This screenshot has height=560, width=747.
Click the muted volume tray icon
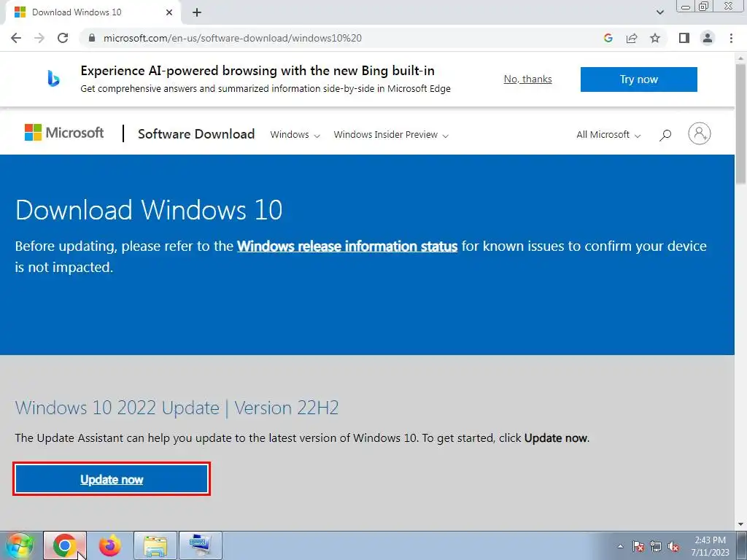click(673, 546)
